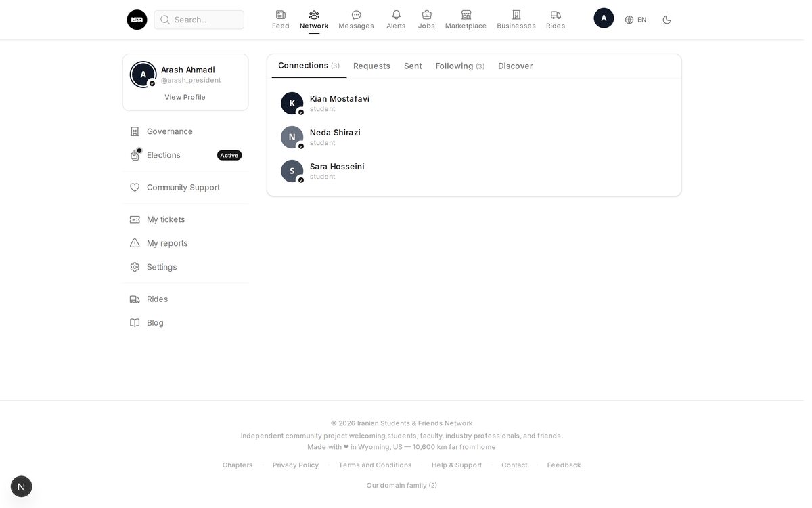This screenshot has height=508, width=812.
Task: Open Governance from the sidebar
Action: (x=185, y=131)
